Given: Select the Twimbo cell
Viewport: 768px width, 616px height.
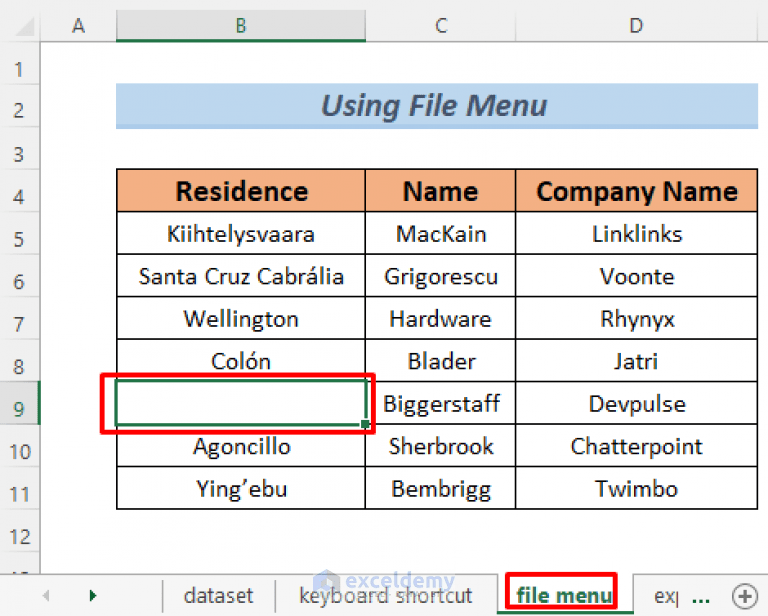Looking at the screenshot, I should [636, 489].
